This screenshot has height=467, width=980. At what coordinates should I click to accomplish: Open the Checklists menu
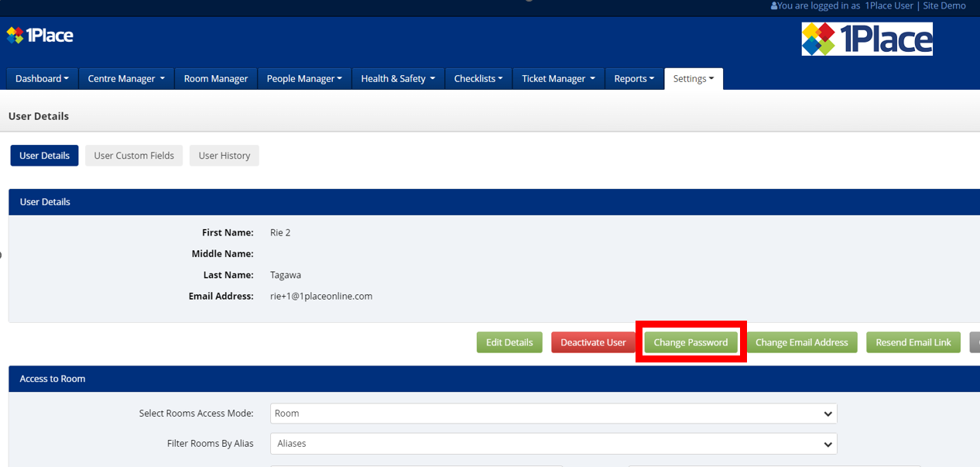tap(478, 78)
